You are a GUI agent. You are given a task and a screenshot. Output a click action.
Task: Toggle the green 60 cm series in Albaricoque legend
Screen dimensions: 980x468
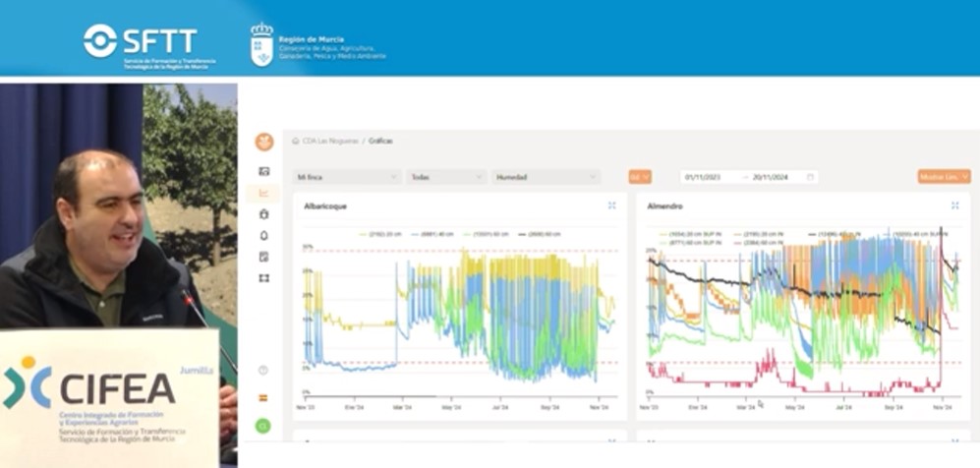point(487,234)
